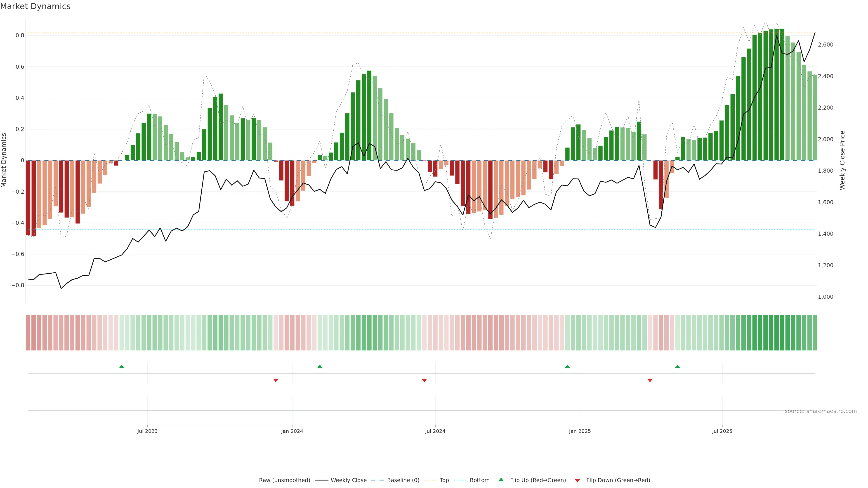Toggle the Weekly Close legend entry
Screen dimensions: 868x488
(348, 480)
